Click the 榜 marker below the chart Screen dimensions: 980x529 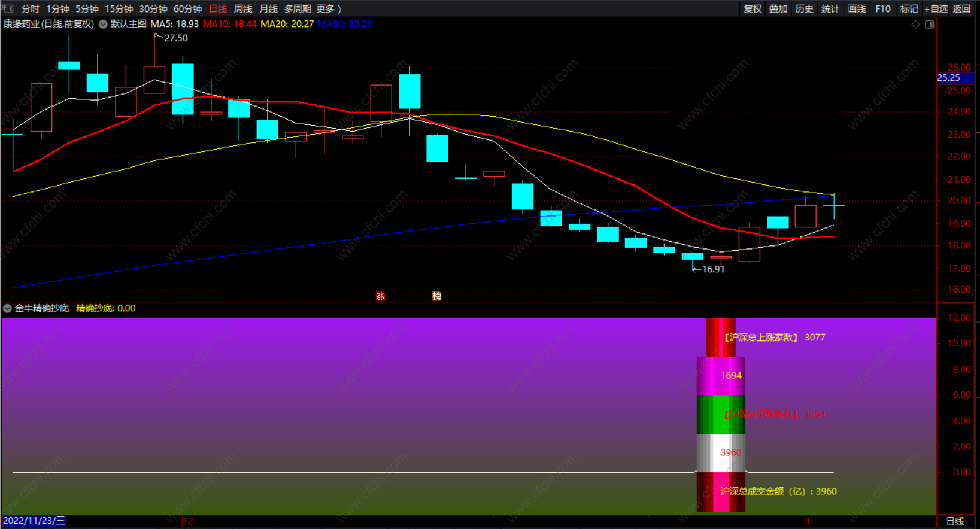[x=436, y=296]
